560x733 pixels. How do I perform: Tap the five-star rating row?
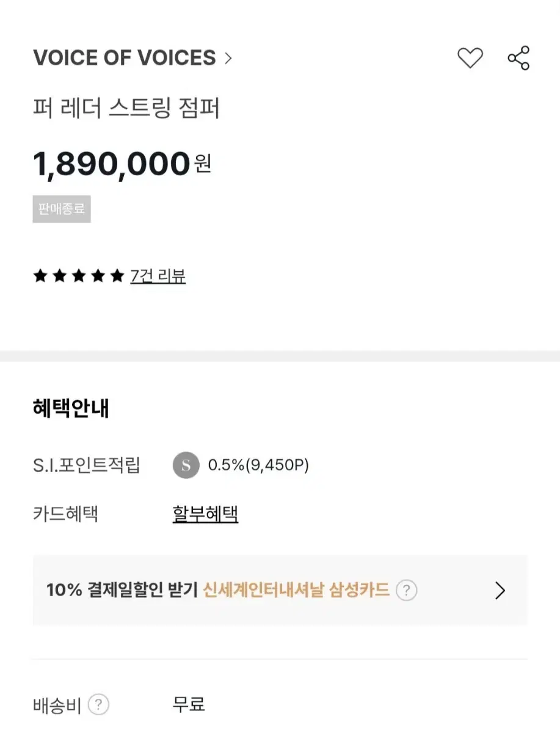[x=78, y=276]
